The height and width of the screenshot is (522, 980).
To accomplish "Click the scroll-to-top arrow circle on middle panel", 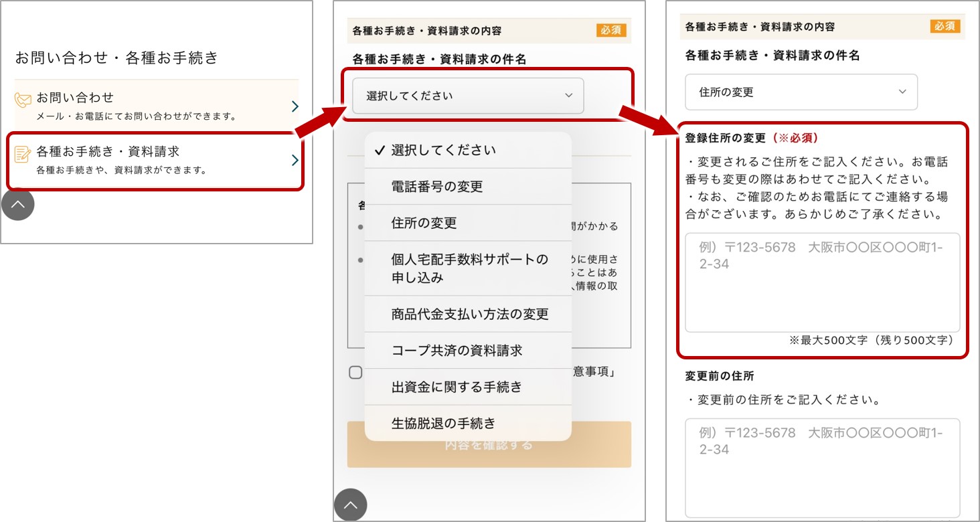I will click(351, 505).
